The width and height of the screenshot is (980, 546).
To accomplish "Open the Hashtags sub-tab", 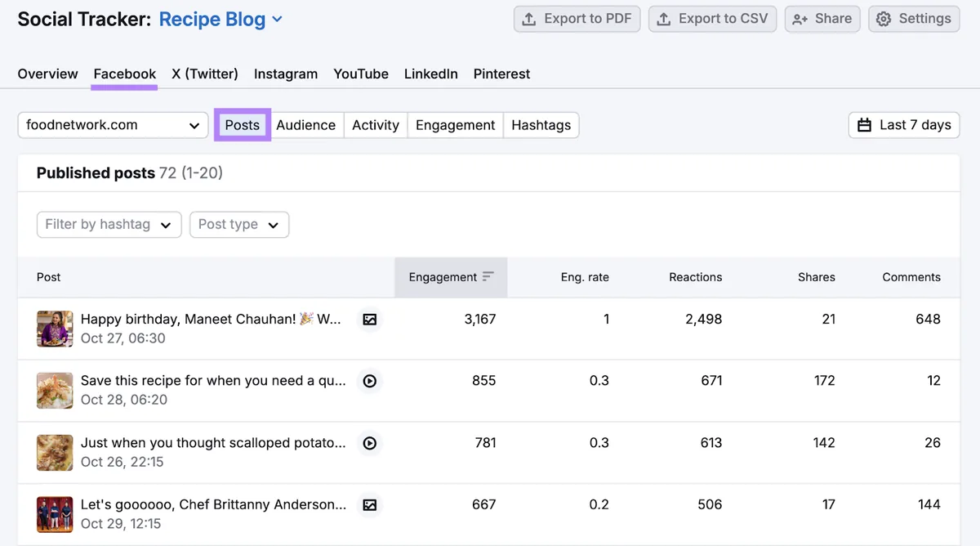I will coord(541,125).
